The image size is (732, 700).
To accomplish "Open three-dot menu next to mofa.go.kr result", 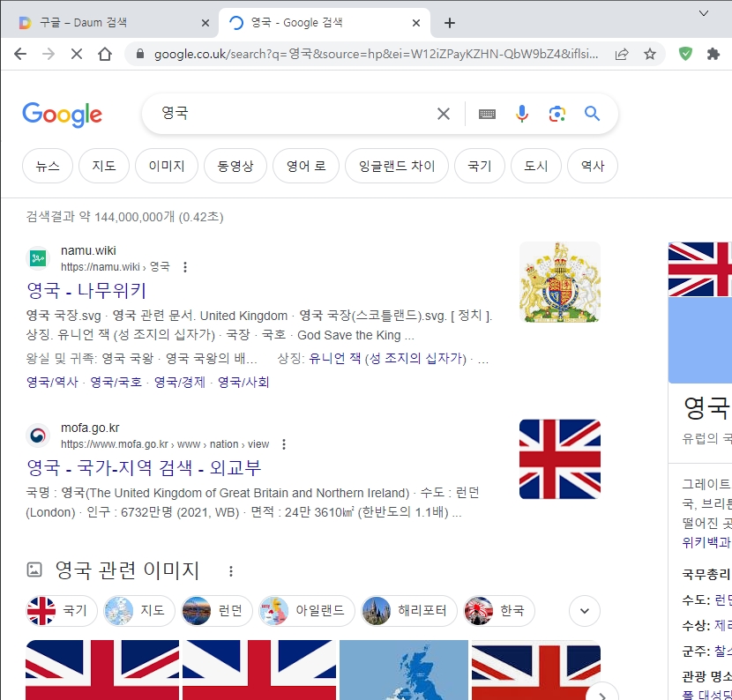I will 283,444.
